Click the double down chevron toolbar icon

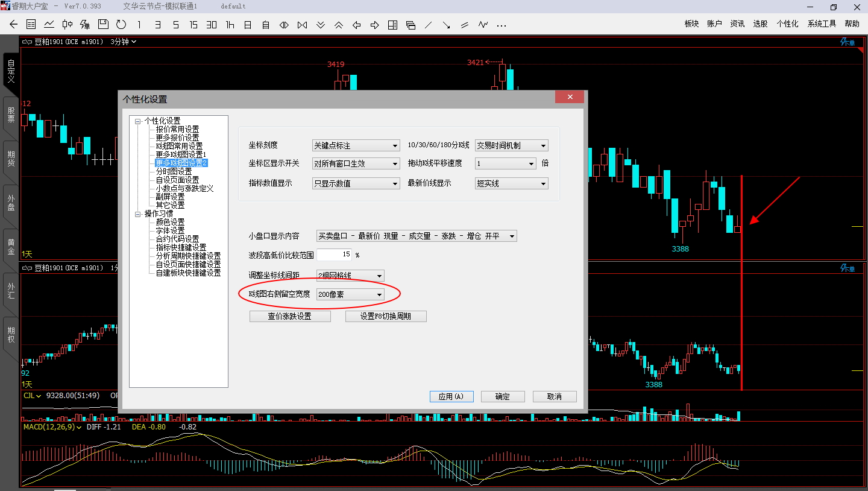click(321, 25)
